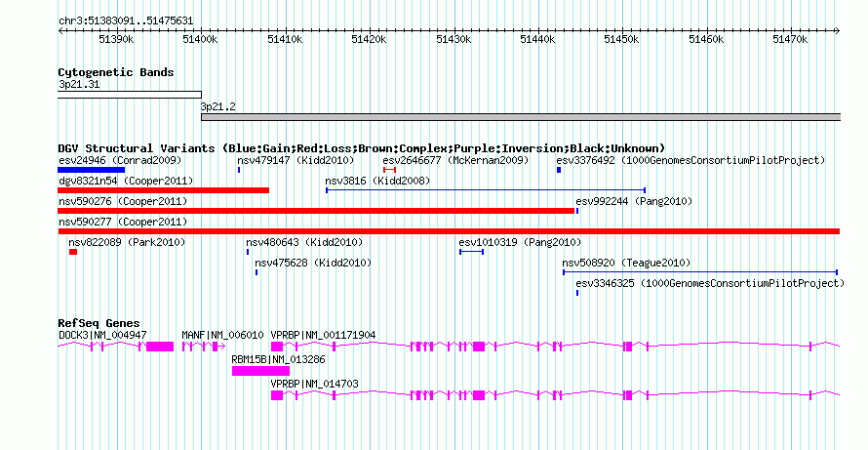Click the 51440k ruler tick label
This screenshot has width=868, height=450.
point(538,39)
